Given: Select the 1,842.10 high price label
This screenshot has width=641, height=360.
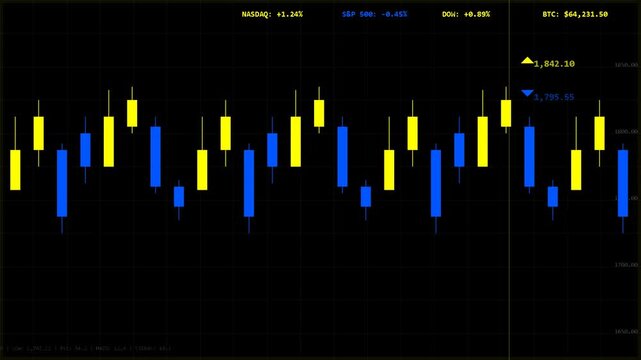Looking at the screenshot, I should pyautogui.click(x=554, y=64).
